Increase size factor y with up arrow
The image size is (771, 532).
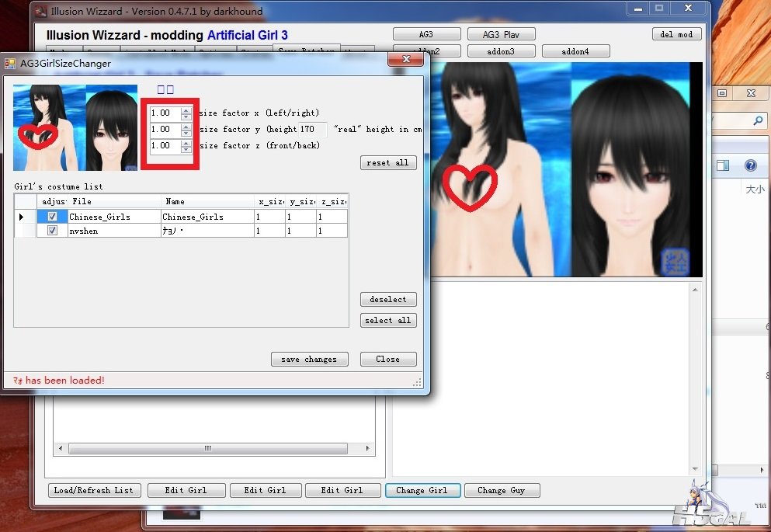[186, 127]
